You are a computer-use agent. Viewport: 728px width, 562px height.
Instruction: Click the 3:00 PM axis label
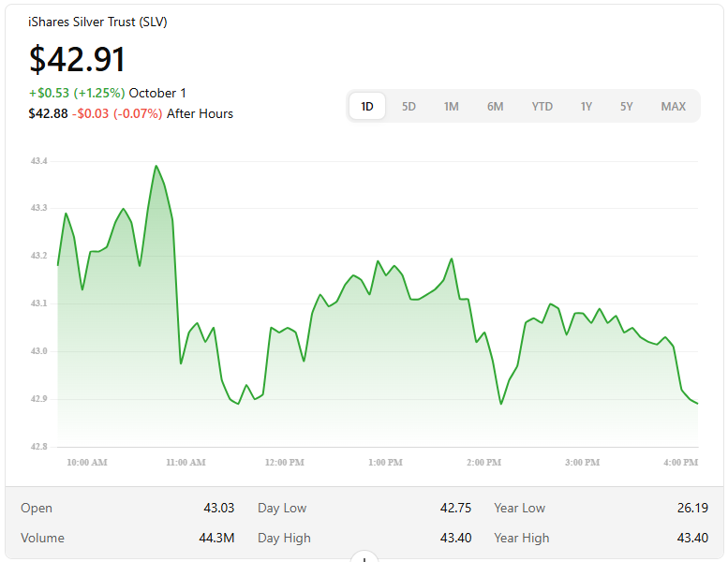coord(582,462)
